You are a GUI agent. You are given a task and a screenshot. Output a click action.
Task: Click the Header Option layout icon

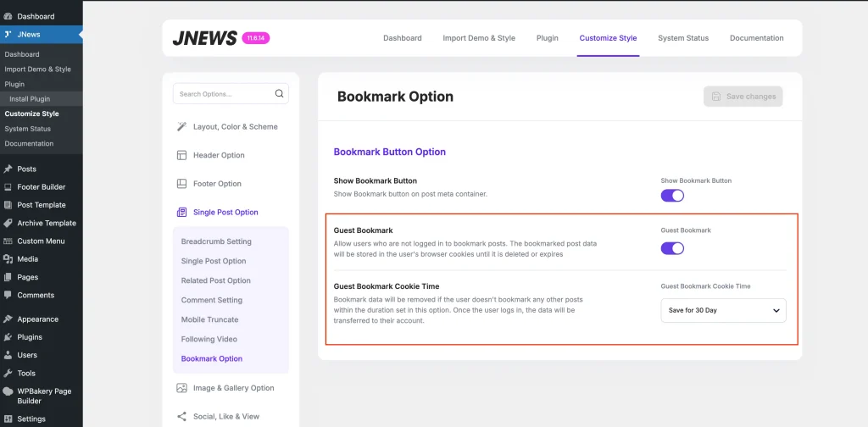181,155
